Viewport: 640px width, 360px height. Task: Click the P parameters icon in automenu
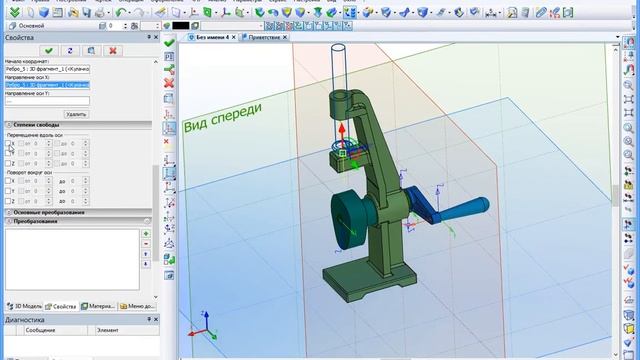(x=169, y=56)
